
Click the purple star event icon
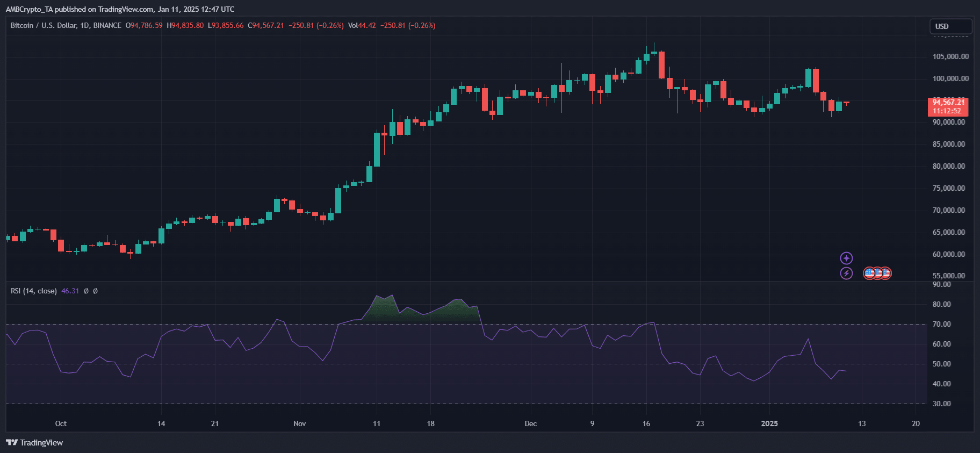(846, 258)
